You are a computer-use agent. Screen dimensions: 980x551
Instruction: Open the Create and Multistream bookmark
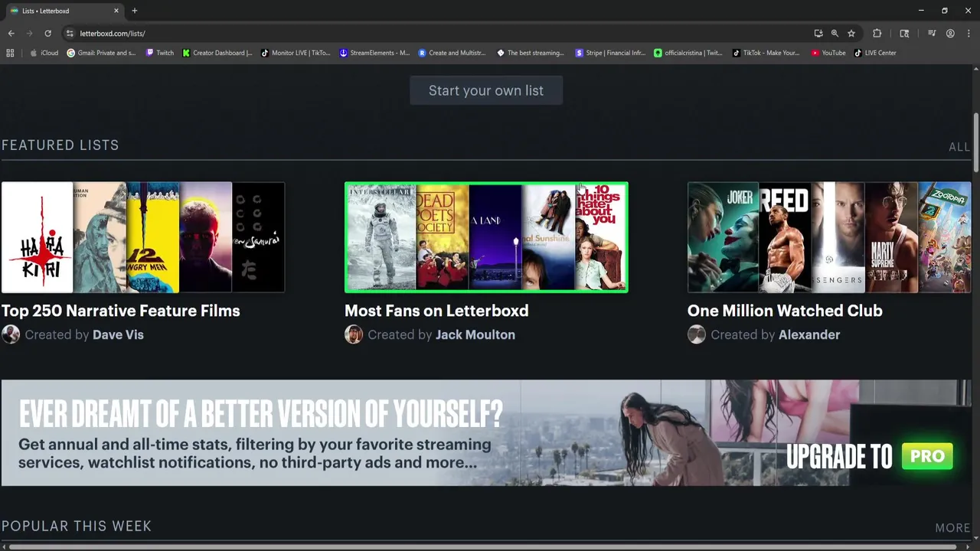(x=452, y=53)
